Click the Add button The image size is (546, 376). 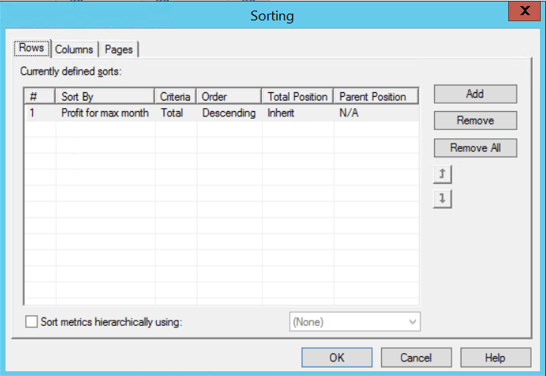475,94
